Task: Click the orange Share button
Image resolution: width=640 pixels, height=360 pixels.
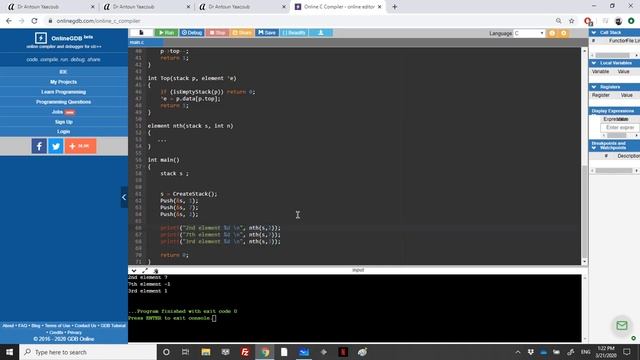Action: [242, 33]
